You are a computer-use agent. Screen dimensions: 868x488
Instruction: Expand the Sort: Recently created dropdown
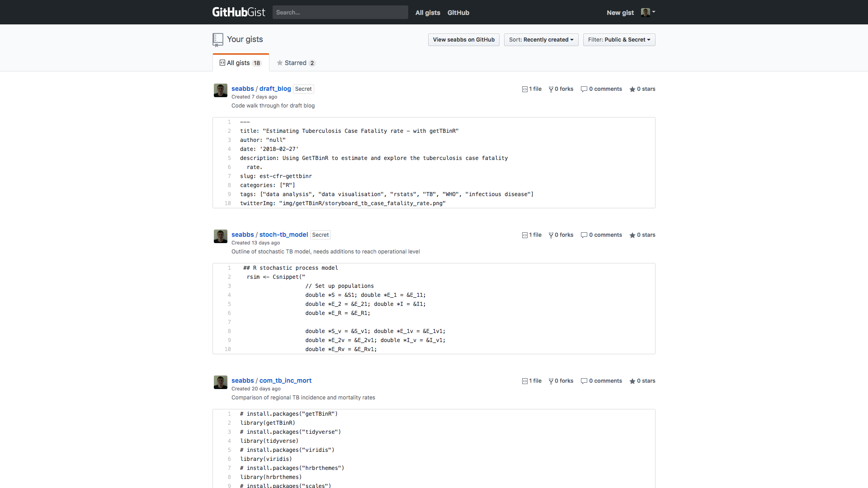coord(541,40)
